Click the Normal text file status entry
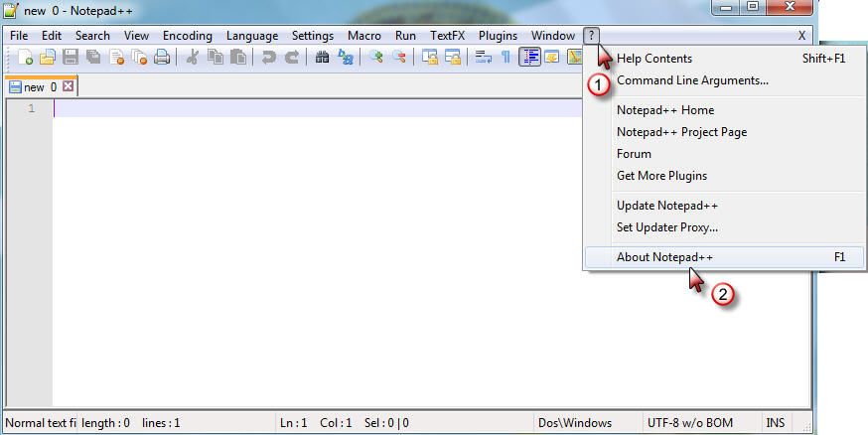This screenshot has height=435, width=868. point(41,423)
